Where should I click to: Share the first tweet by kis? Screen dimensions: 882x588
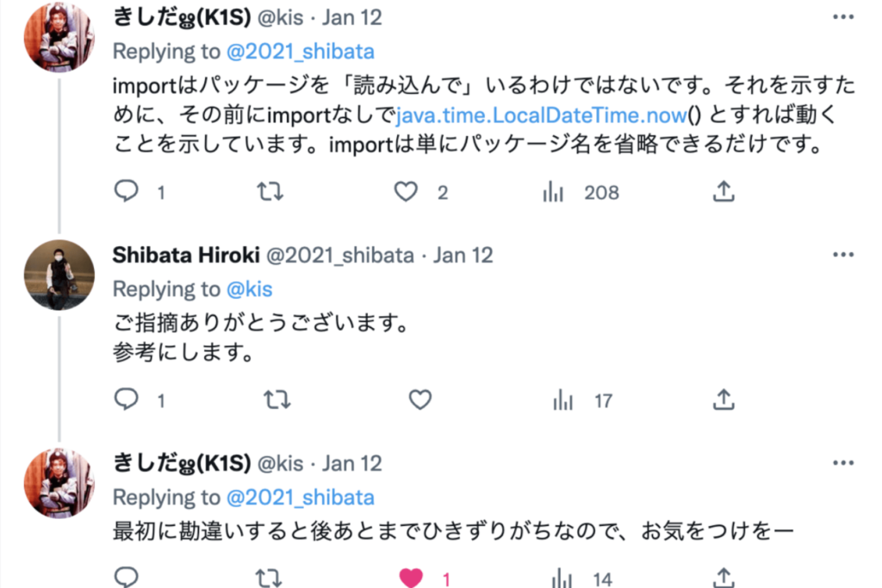pyautogui.click(x=724, y=191)
